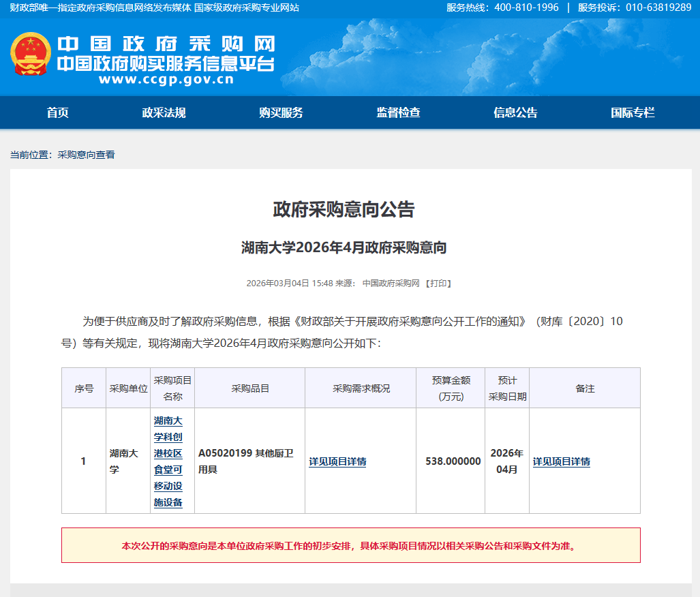
Task: Open the 信息公告 navigation item
Action: (x=515, y=112)
